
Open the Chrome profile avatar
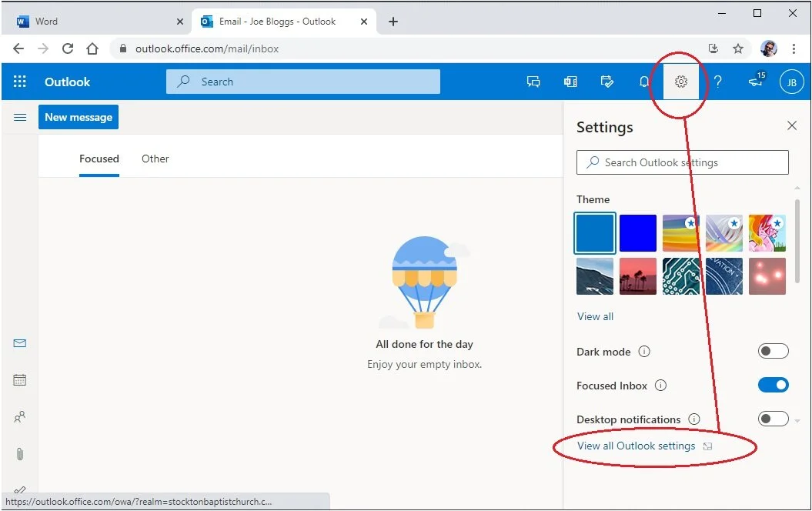[768, 48]
